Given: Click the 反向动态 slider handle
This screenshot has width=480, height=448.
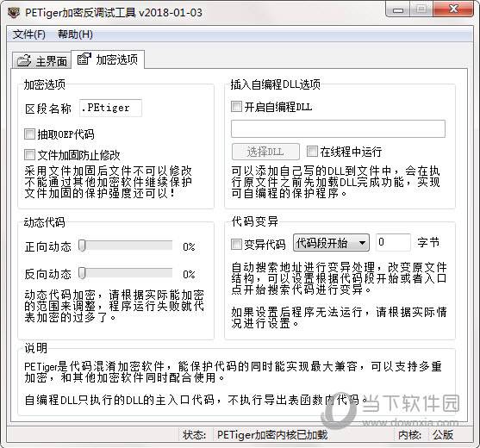Looking at the screenshot, I should [82, 273].
